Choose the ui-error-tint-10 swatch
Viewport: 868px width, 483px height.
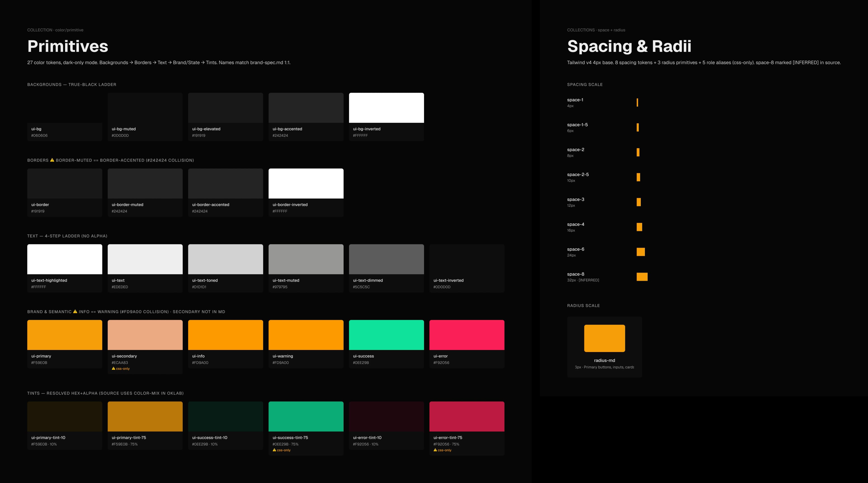[387, 416]
